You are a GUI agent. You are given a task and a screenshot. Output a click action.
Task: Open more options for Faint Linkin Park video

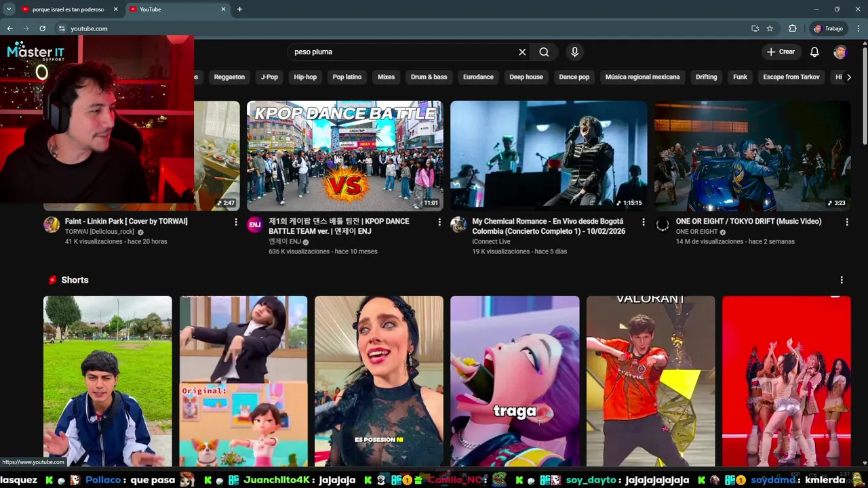click(236, 222)
